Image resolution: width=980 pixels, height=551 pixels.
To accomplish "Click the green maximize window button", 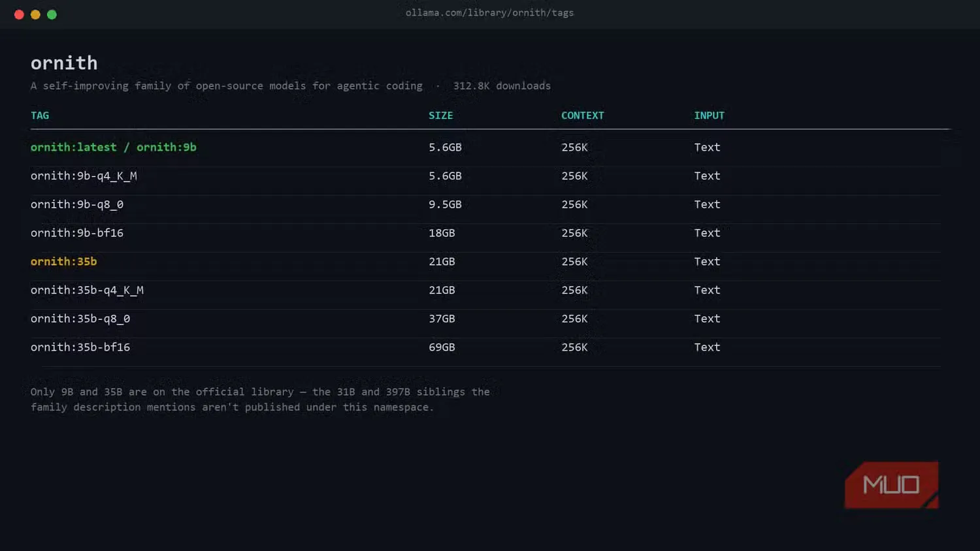I will click(x=52, y=14).
